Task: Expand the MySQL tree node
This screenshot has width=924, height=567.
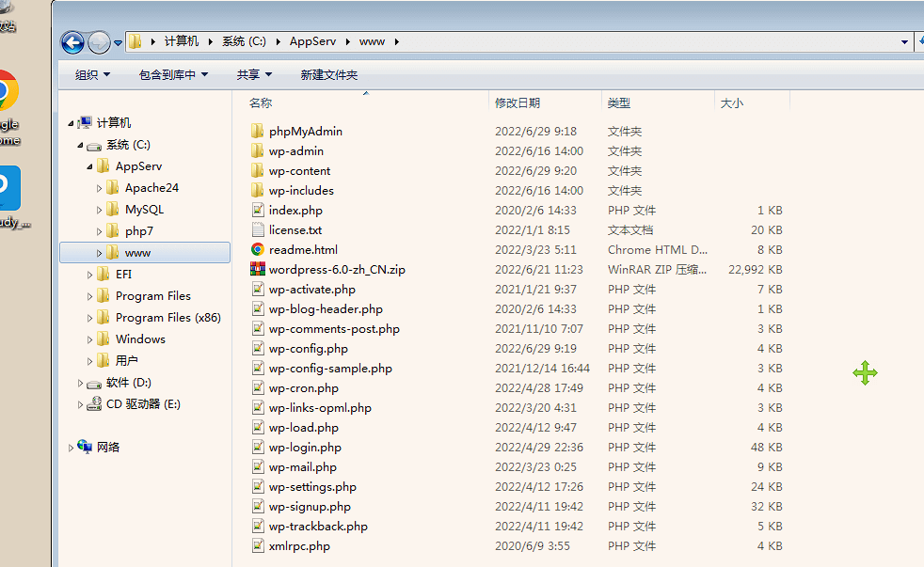Action: (99, 210)
